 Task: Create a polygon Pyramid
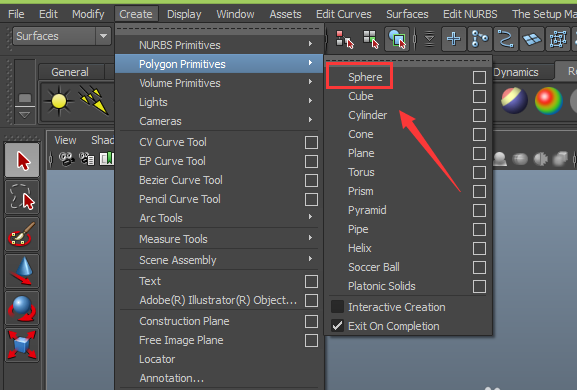click(367, 210)
